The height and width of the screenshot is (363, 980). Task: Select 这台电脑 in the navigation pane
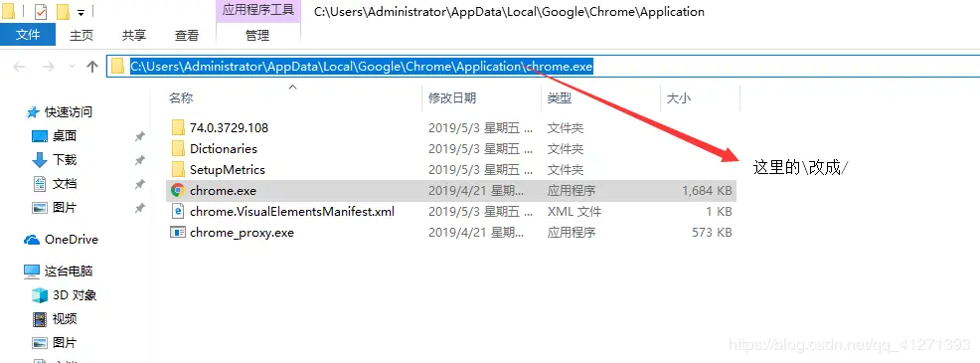point(69,271)
